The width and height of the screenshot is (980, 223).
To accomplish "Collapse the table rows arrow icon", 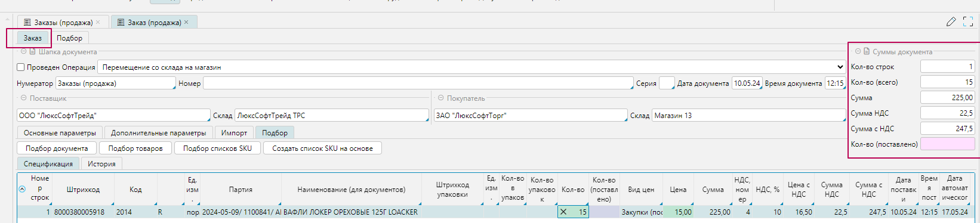I will (x=22, y=189).
